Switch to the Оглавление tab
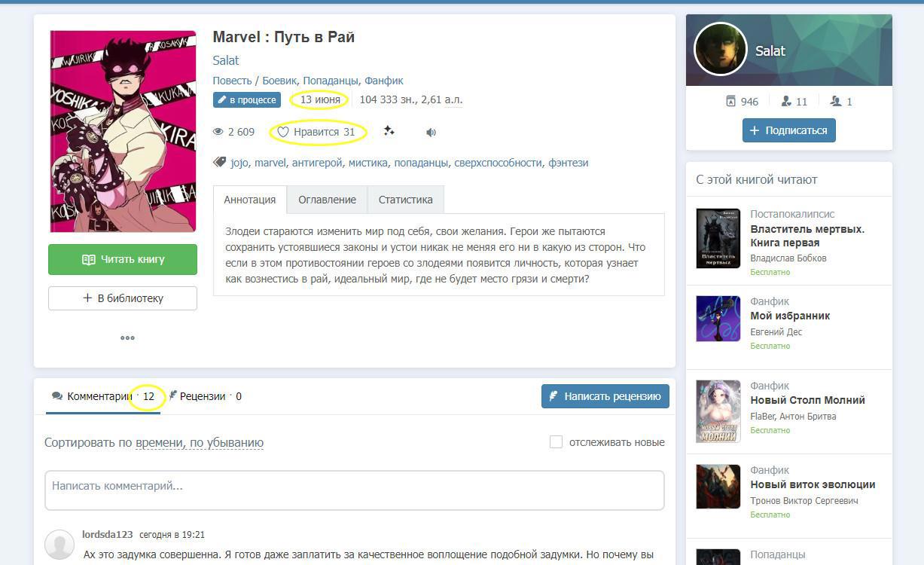This screenshot has width=924, height=565. [327, 200]
